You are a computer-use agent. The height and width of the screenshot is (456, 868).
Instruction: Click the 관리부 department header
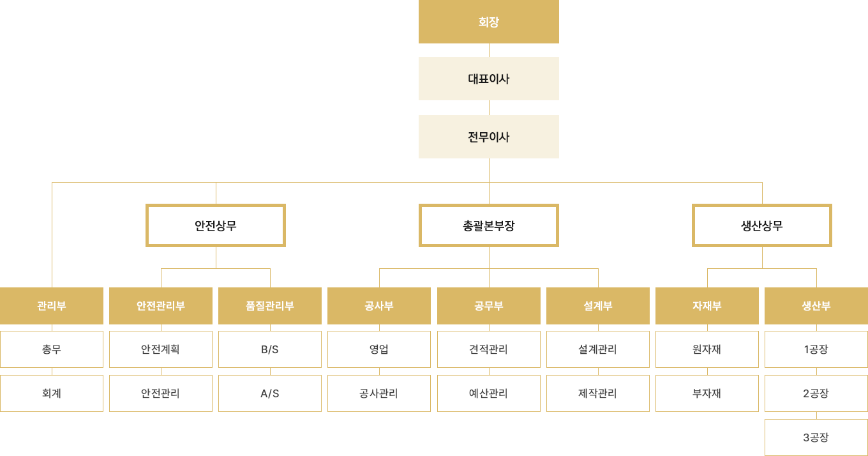(52, 306)
